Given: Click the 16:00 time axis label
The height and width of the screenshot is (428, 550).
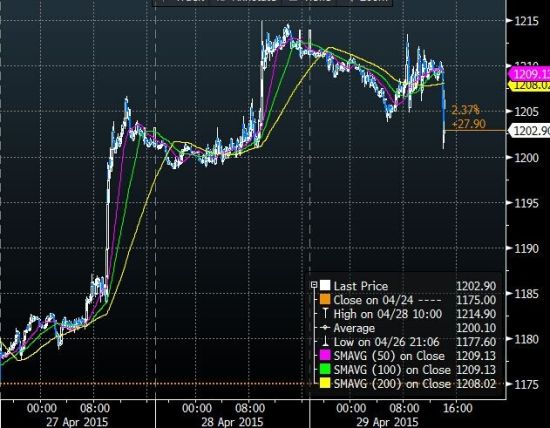Looking at the screenshot, I should coord(458,408).
